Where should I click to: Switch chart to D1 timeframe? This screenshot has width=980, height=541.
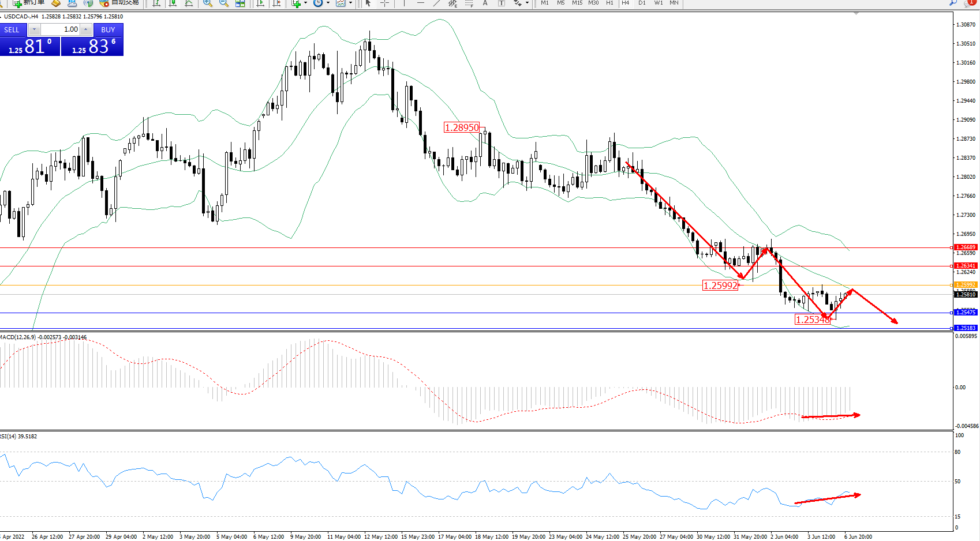point(642,3)
